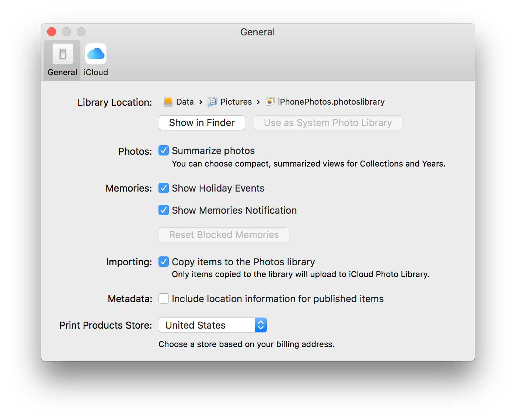The width and height of the screenshot is (516, 420).
Task: Click the Show in Finder button
Action: 202,122
